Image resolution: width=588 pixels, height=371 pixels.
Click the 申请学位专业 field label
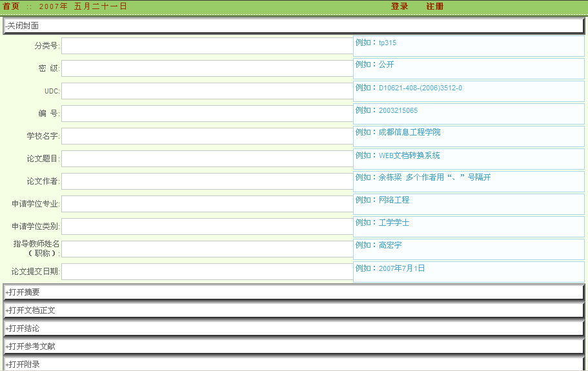point(35,203)
